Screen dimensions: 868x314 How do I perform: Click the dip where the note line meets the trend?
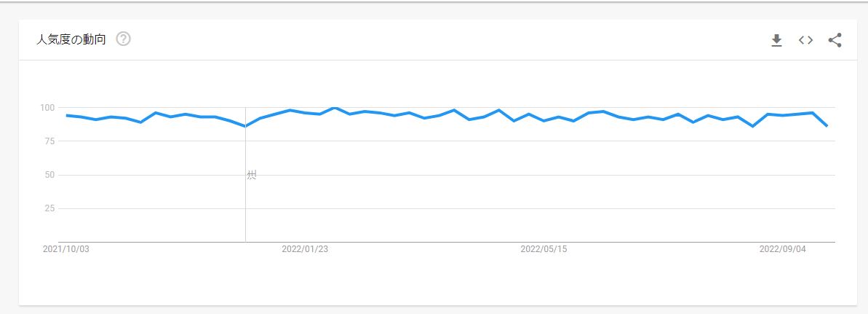(x=245, y=126)
